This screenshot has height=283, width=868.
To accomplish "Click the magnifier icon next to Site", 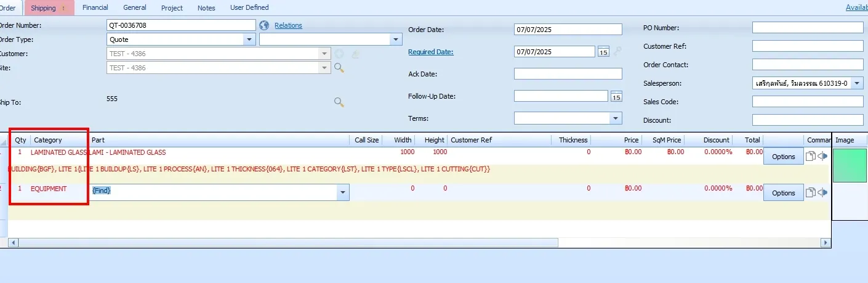I will (x=339, y=67).
